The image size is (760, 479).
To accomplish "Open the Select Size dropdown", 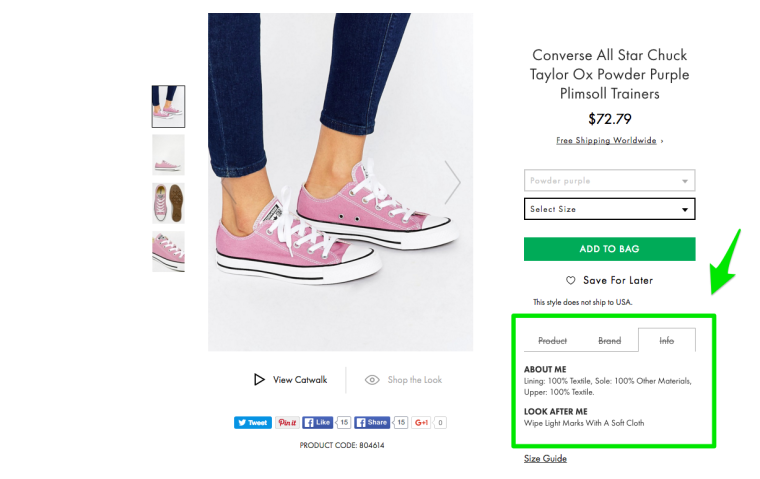I will pyautogui.click(x=609, y=209).
